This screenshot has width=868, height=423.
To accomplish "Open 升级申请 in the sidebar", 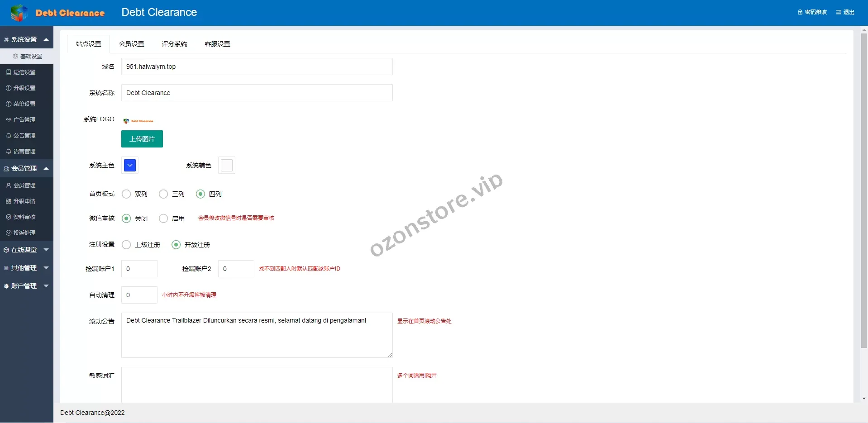I will (24, 201).
